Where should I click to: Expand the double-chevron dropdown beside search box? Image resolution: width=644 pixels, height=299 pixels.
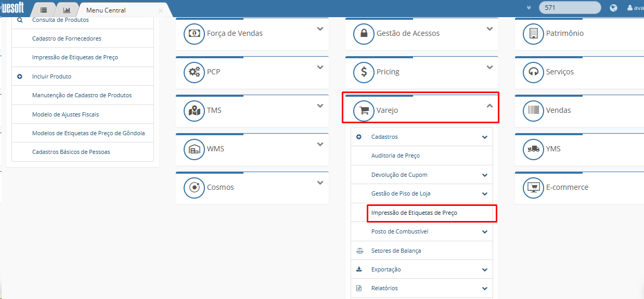pos(529,8)
